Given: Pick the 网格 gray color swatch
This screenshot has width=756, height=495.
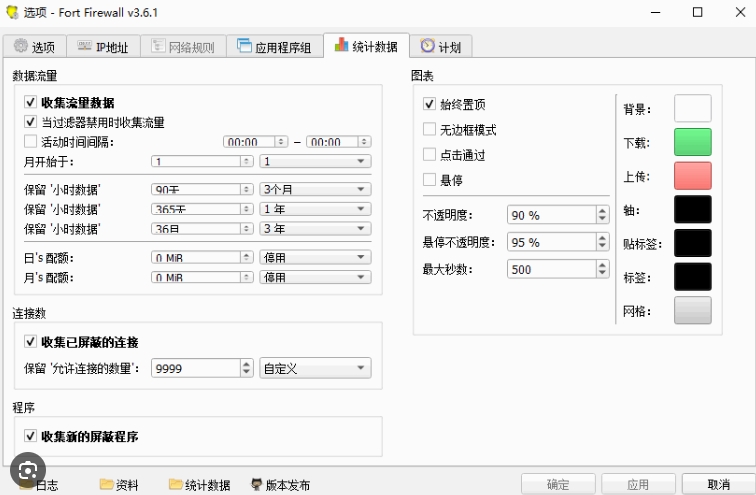Looking at the screenshot, I should [x=692, y=310].
